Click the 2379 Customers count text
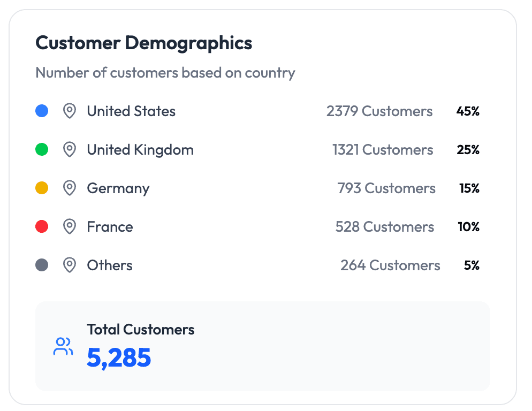 pyautogui.click(x=379, y=111)
